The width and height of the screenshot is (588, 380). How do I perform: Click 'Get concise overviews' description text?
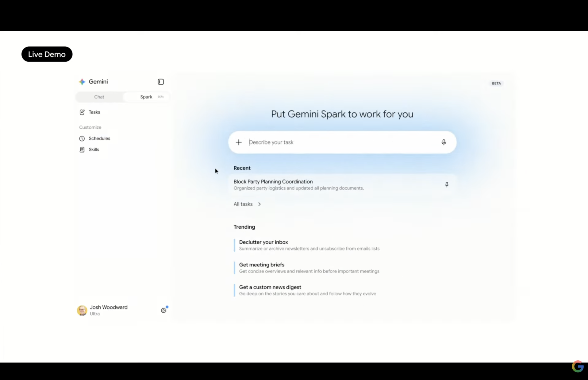click(x=309, y=271)
